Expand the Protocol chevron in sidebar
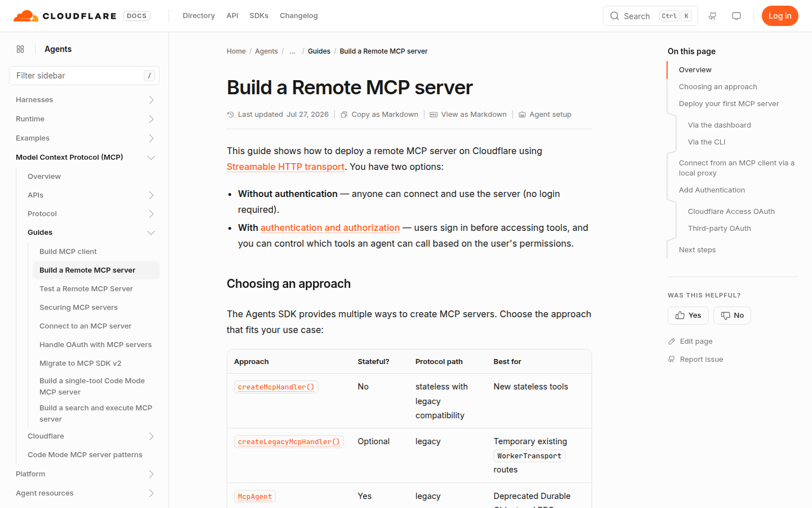This screenshot has height=508, width=812. pyautogui.click(x=151, y=214)
